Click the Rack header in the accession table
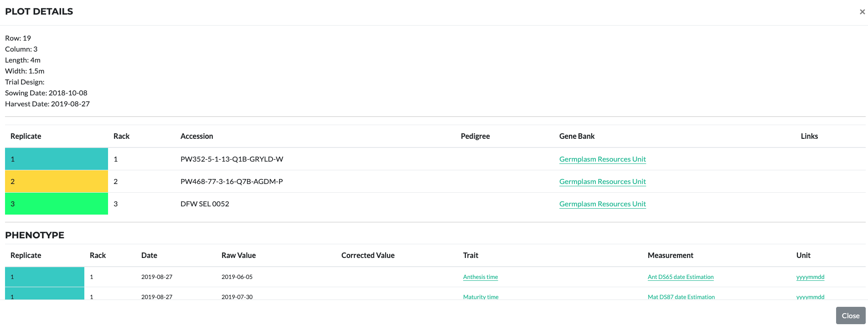Viewport: 868px width, 326px height. [121, 136]
